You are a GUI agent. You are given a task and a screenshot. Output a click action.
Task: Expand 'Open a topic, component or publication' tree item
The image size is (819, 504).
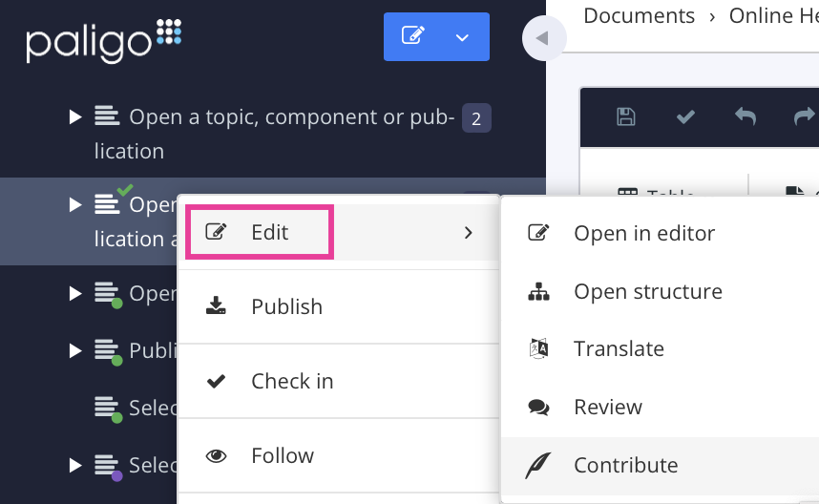click(x=75, y=117)
